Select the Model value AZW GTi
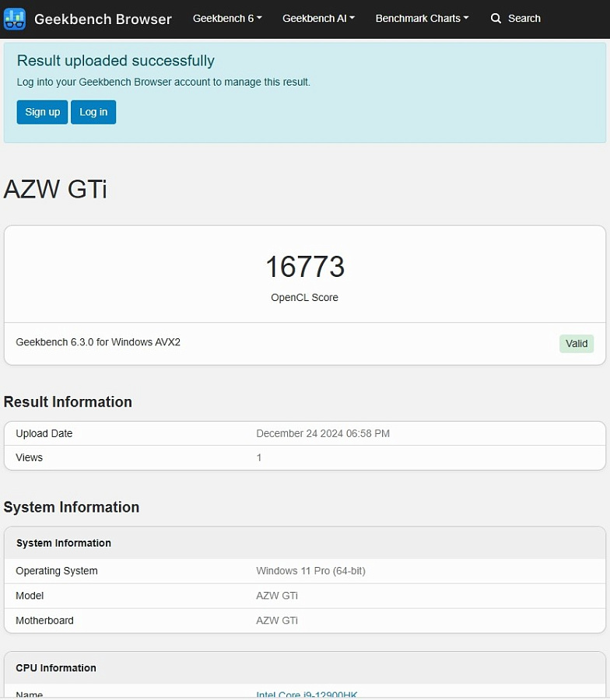 [277, 596]
